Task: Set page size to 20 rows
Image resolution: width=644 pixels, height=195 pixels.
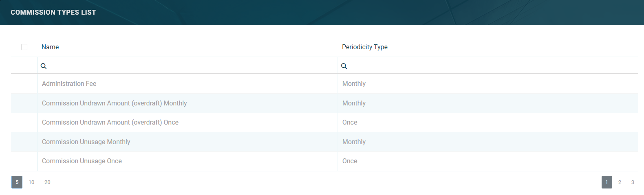Action: [47, 182]
